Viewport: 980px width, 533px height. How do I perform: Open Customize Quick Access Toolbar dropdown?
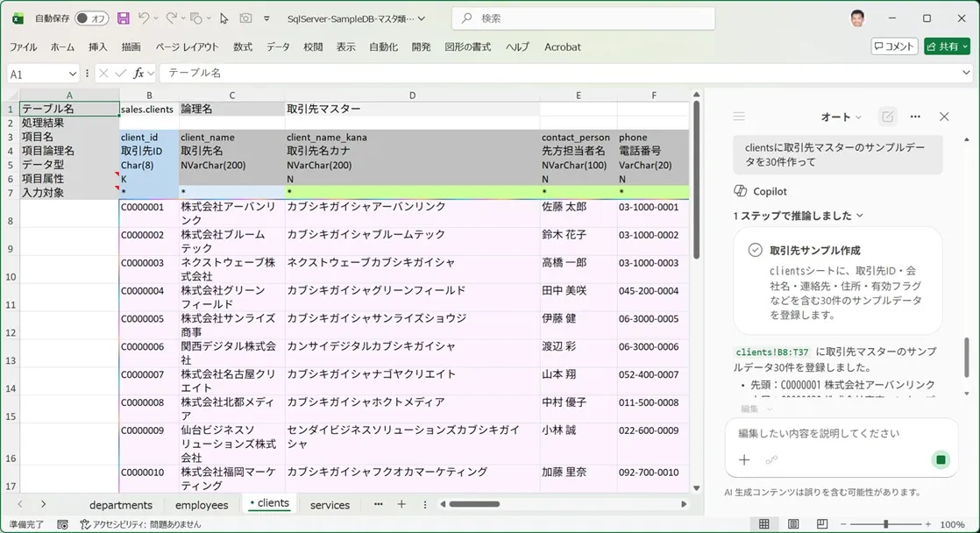point(266,18)
